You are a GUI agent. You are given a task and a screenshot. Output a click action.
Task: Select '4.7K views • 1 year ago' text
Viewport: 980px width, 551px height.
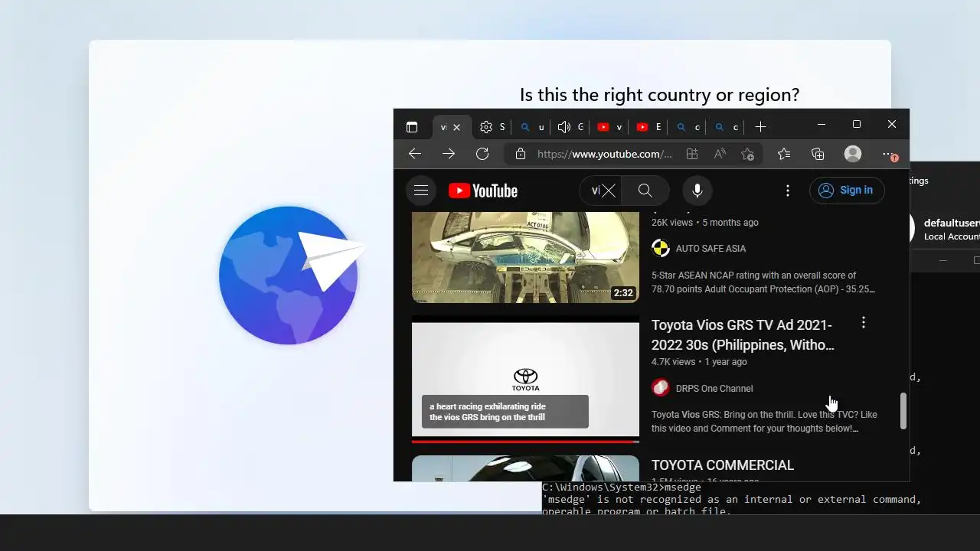[x=699, y=362]
